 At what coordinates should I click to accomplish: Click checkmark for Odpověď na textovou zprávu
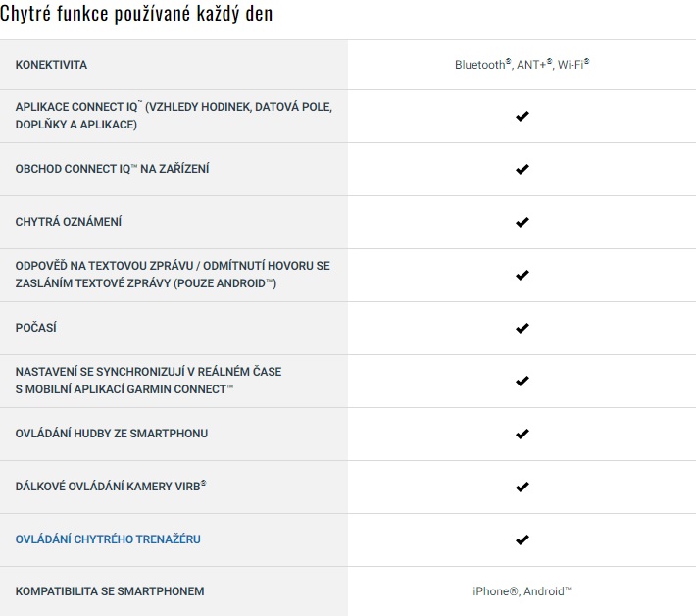tap(522, 275)
